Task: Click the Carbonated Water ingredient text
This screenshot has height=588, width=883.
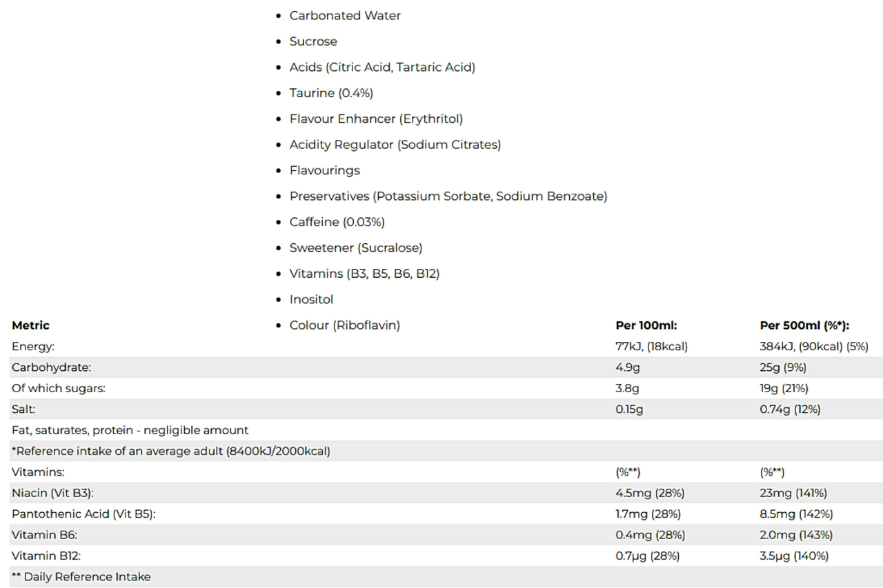Action: (x=345, y=15)
